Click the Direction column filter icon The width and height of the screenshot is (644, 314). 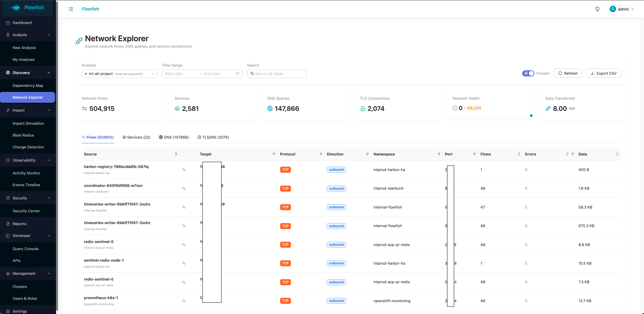(367, 154)
